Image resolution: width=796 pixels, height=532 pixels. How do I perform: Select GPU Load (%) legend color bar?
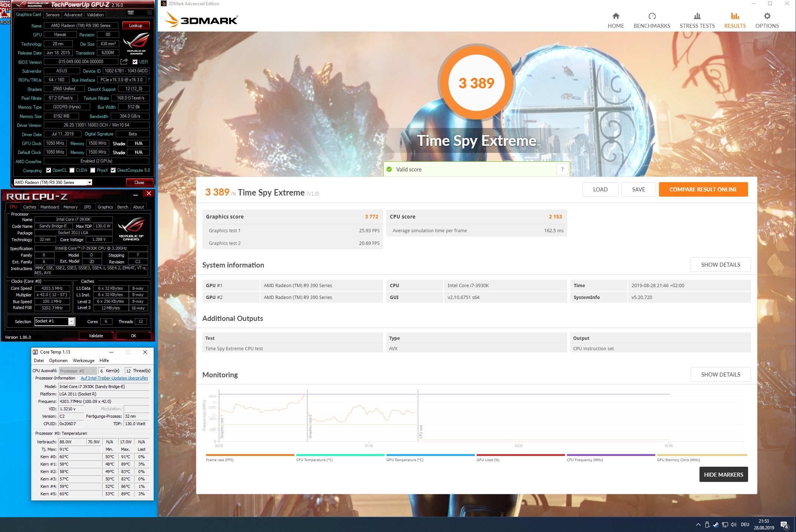[521, 455]
